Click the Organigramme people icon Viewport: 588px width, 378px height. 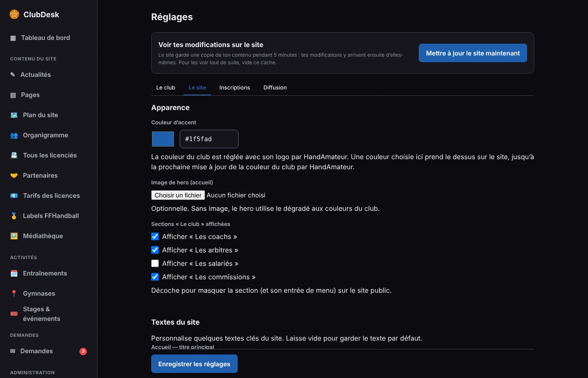(14, 135)
